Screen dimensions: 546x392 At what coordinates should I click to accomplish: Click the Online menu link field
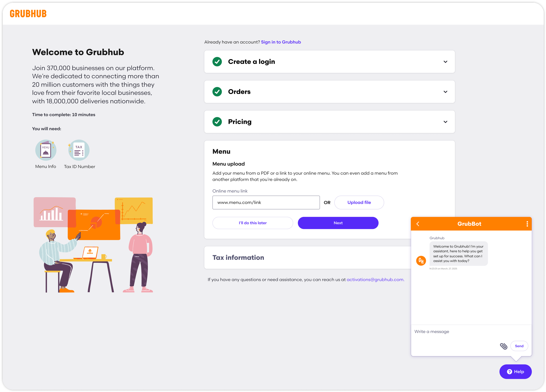266,202
